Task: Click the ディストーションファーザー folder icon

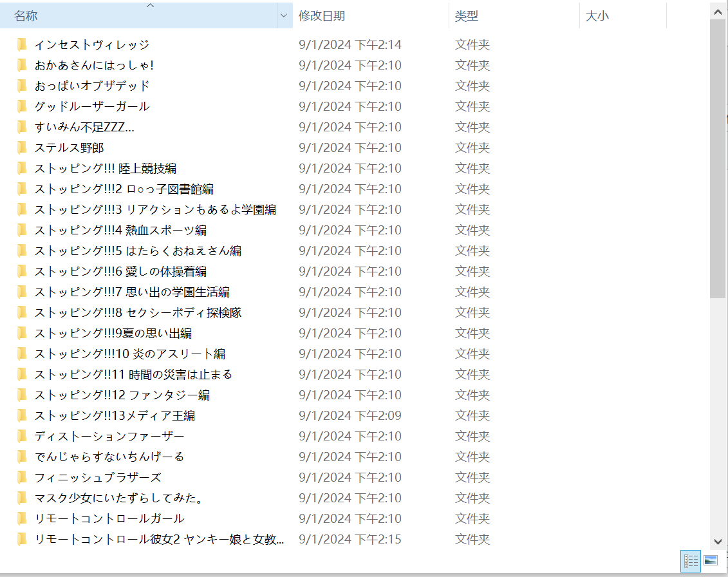Action: [x=22, y=436]
